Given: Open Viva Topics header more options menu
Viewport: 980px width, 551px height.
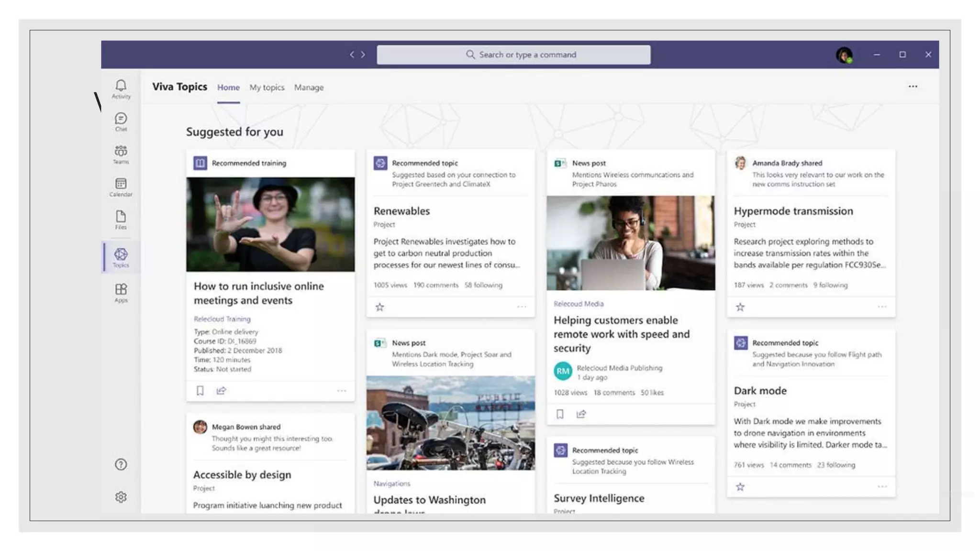Looking at the screenshot, I should [913, 87].
